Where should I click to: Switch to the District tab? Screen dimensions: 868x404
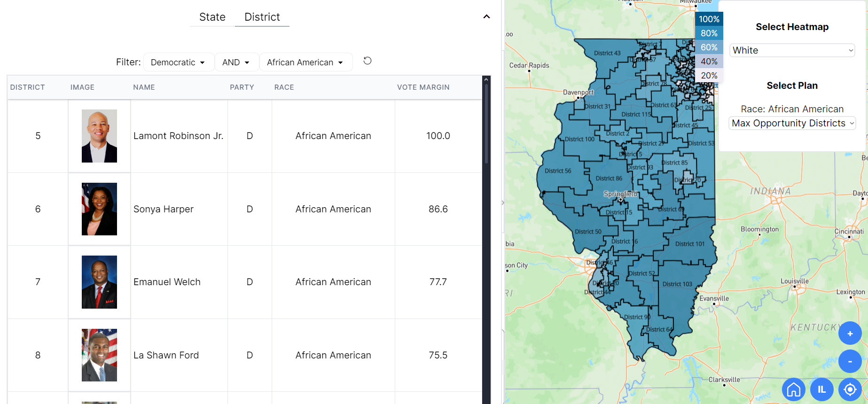point(262,17)
